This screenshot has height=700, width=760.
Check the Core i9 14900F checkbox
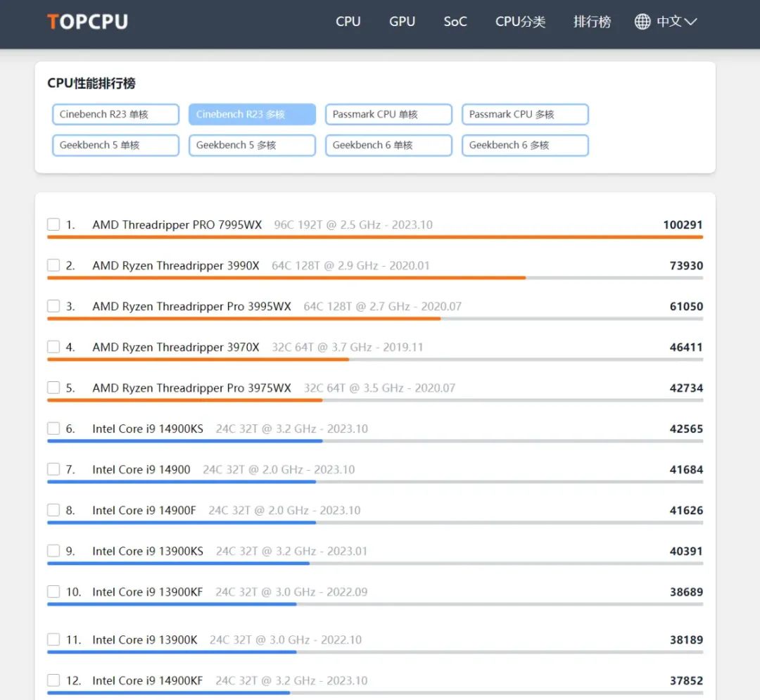[53, 510]
